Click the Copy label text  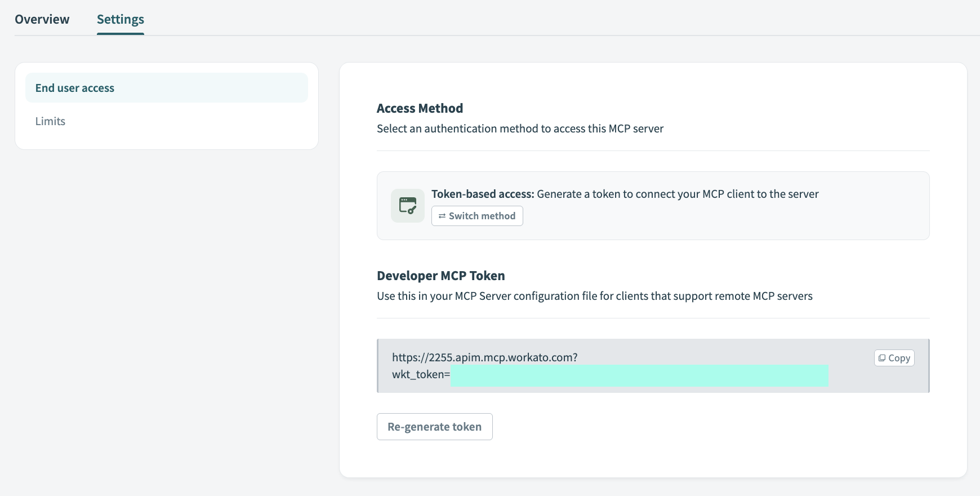pos(899,358)
